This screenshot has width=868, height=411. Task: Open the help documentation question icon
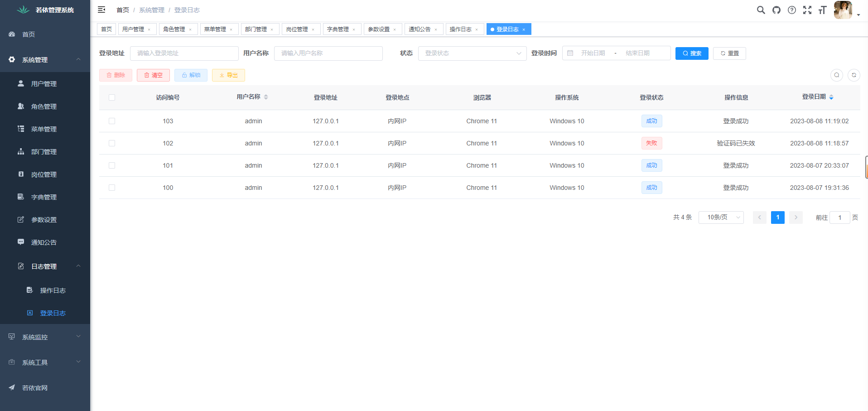coord(792,10)
